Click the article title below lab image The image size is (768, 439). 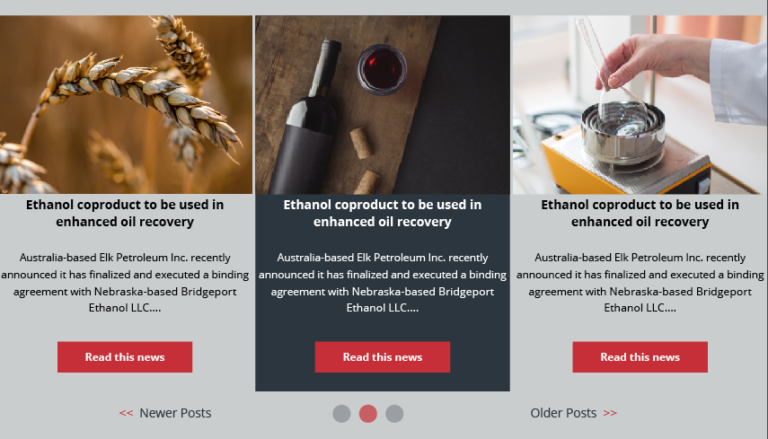(x=640, y=213)
